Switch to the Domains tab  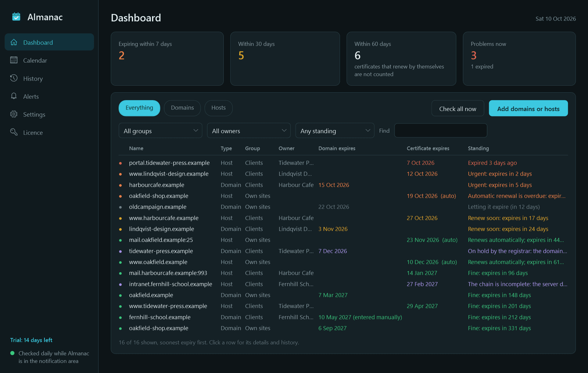(x=182, y=108)
